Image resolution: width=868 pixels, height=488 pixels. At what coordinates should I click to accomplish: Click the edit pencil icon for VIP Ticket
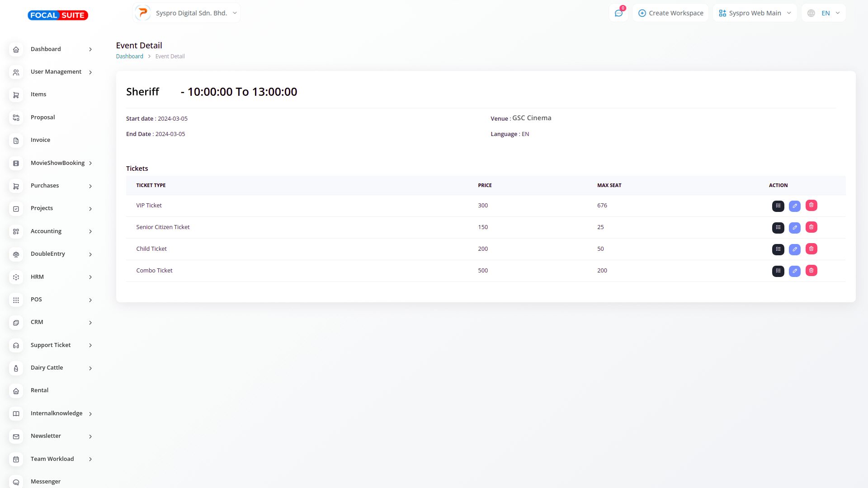click(x=794, y=206)
